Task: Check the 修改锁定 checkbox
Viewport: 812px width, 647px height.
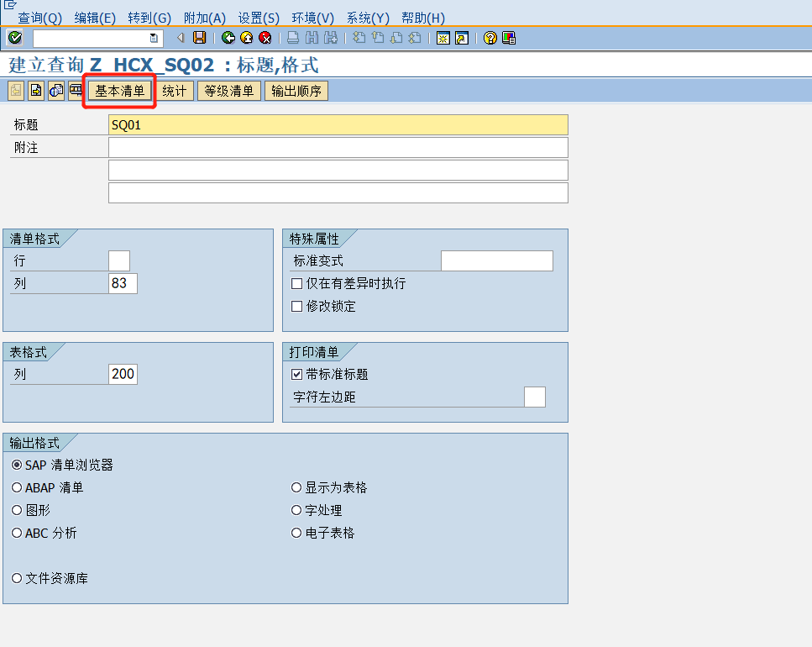Action: [296, 306]
